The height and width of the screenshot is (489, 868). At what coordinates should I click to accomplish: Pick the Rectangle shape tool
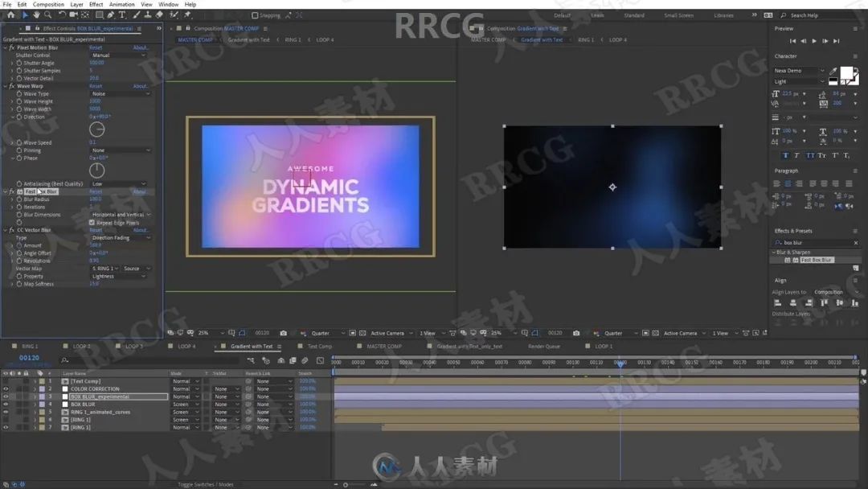(98, 14)
